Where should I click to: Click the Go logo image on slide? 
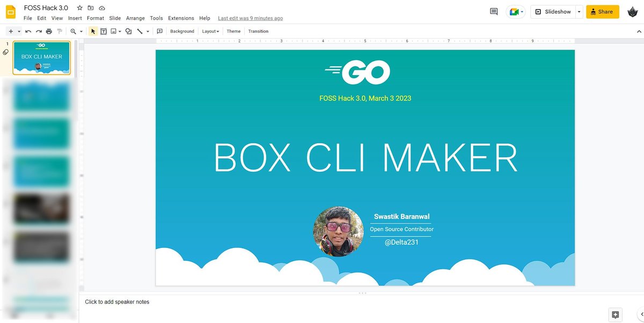pyautogui.click(x=357, y=72)
